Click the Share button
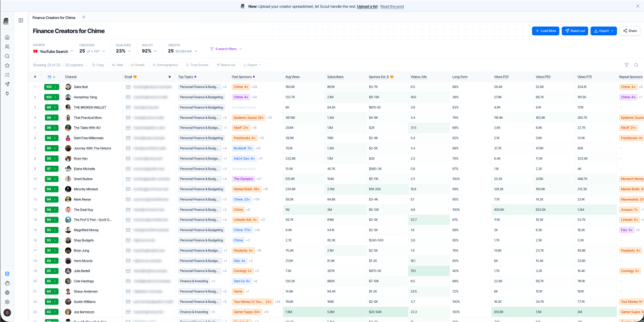This screenshot has width=644, height=322. click(x=630, y=31)
